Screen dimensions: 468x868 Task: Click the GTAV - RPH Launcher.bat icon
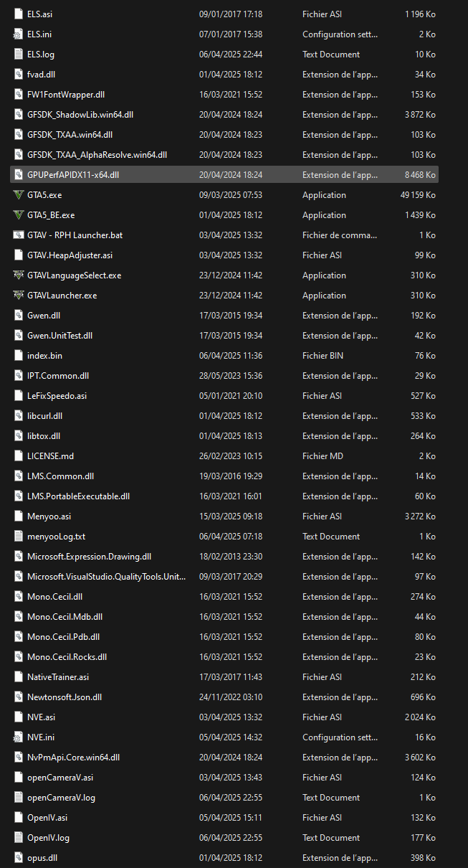coord(19,235)
